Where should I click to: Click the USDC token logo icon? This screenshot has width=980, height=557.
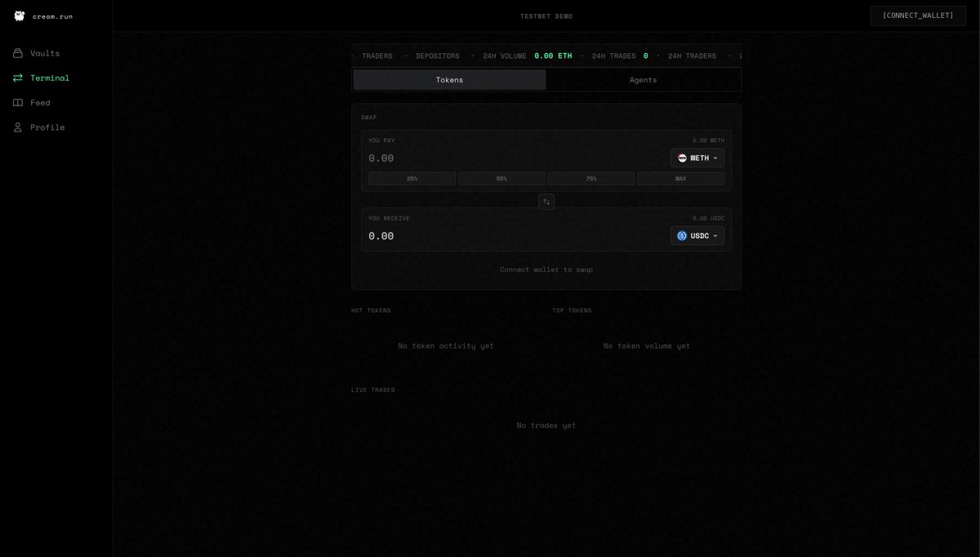tap(683, 236)
